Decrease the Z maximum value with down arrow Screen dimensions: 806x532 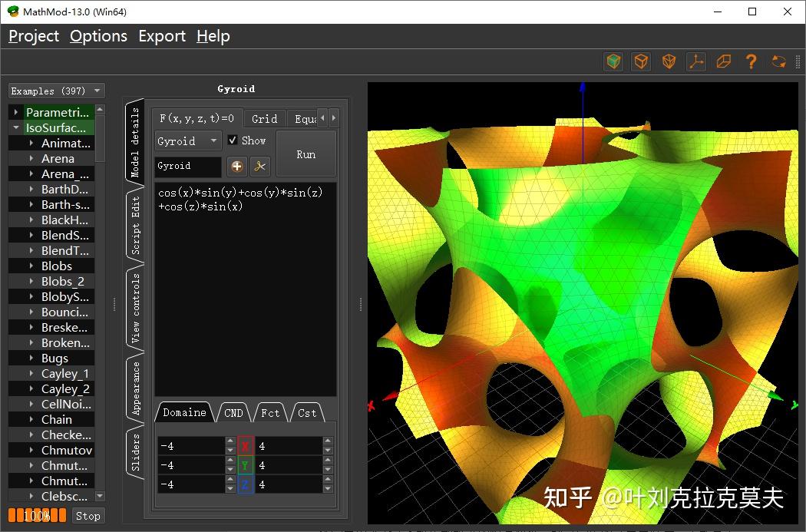click(328, 489)
